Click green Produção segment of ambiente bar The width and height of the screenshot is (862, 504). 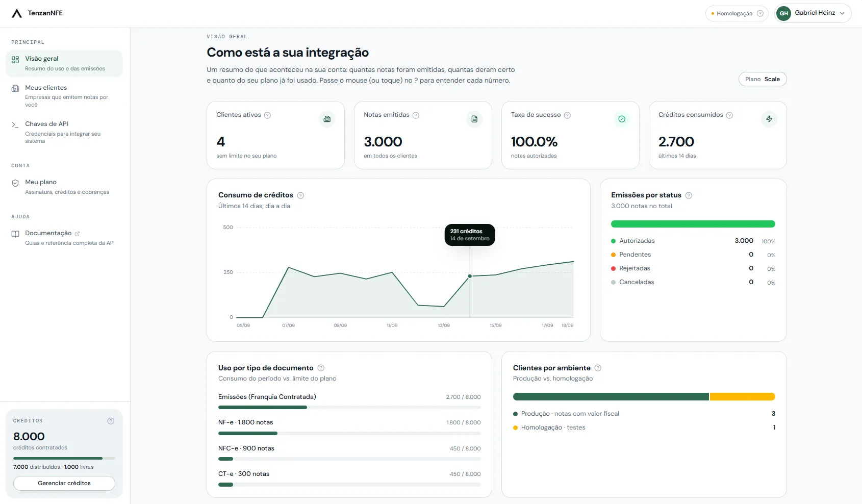(x=611, y=396)
